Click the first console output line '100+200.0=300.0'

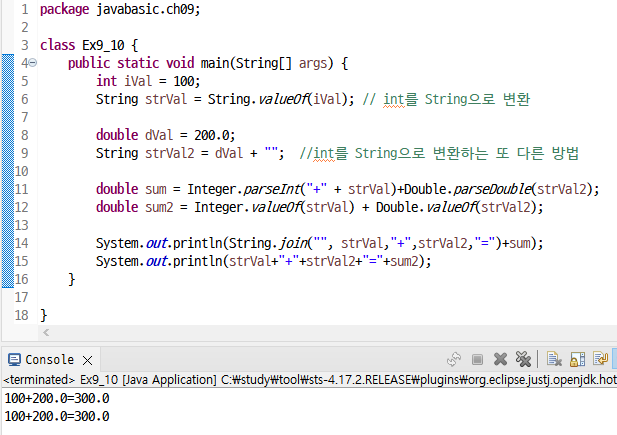click(x=57, y=398)
